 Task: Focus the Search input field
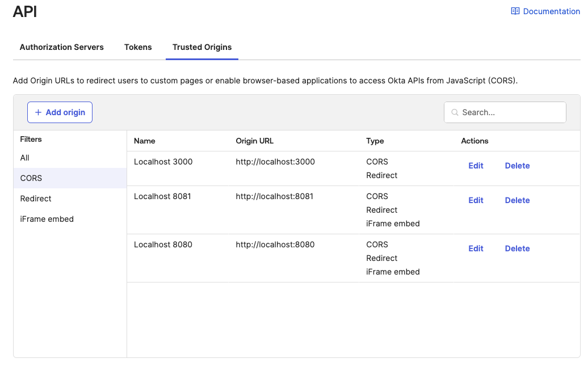[x=511, y=112]
